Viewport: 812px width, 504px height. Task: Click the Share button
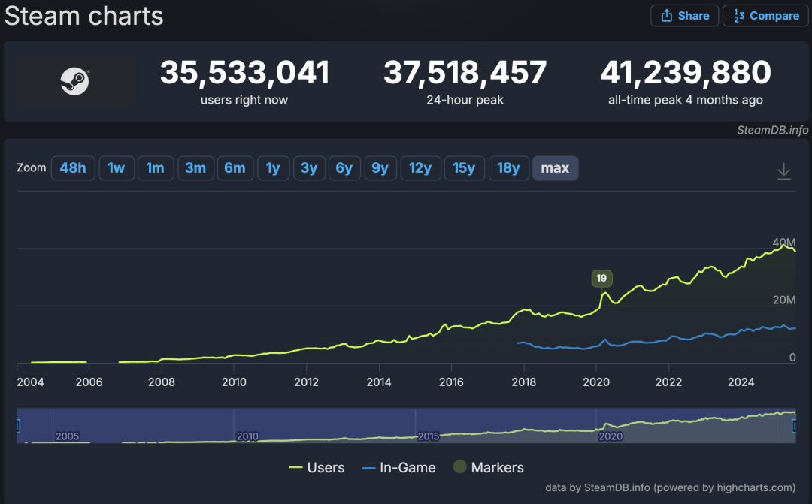pyautogui.click(x=685, y=16)
